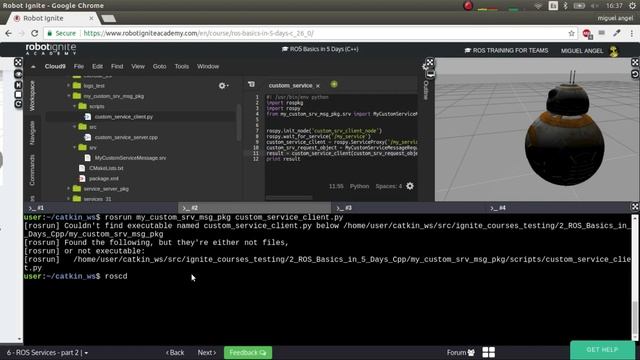Switch to terminal tab #4
The image size is (640, 360).
[557, 208]
